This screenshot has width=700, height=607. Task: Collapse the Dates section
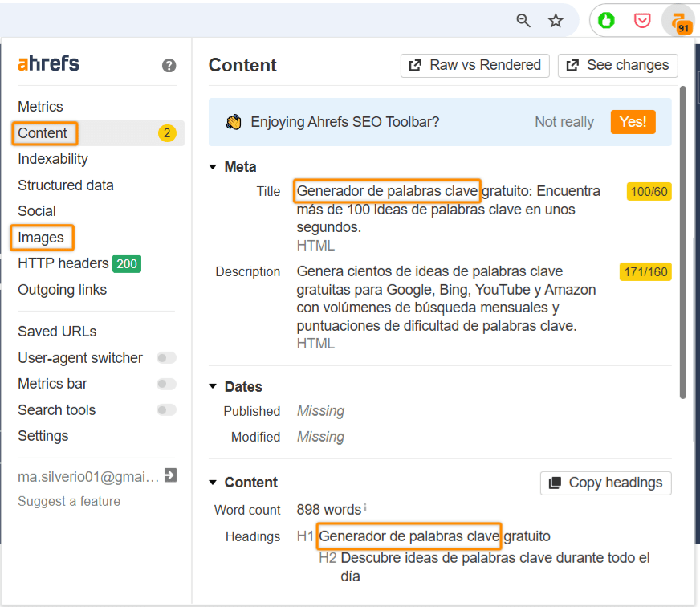point(214,386)
